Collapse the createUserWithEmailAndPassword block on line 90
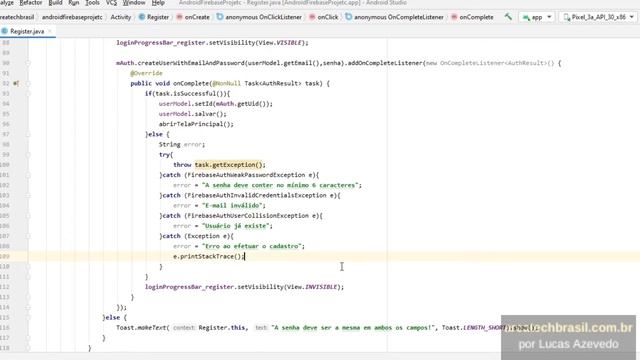 (x=28, y=63)
